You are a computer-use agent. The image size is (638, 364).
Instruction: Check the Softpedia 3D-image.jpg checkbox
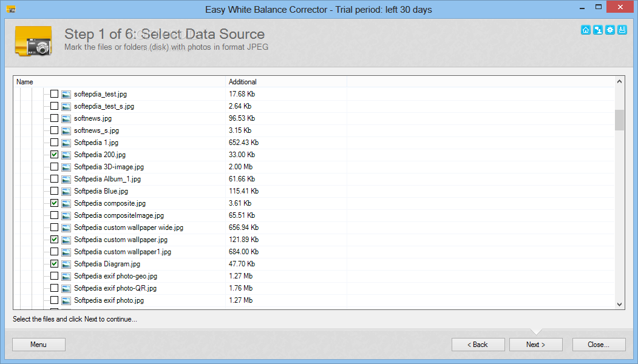click(54, 167)
